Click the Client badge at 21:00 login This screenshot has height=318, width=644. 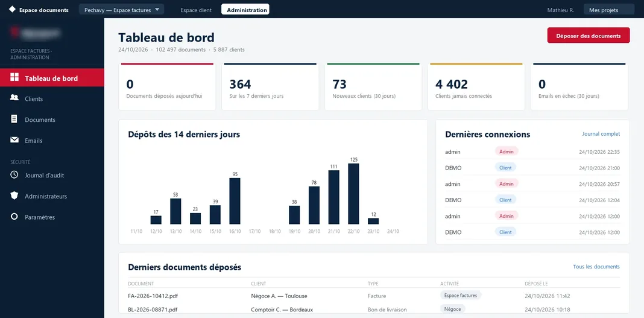coord(505,168)
